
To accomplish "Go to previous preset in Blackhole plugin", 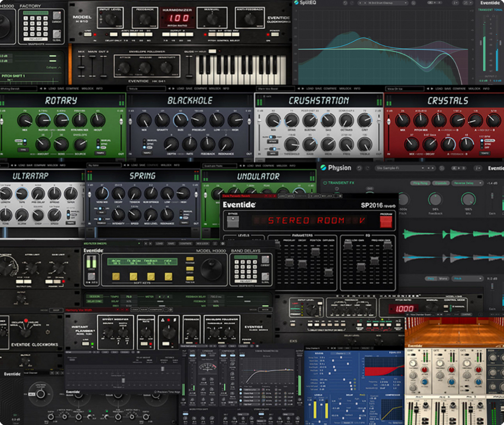I will (169, 89).
